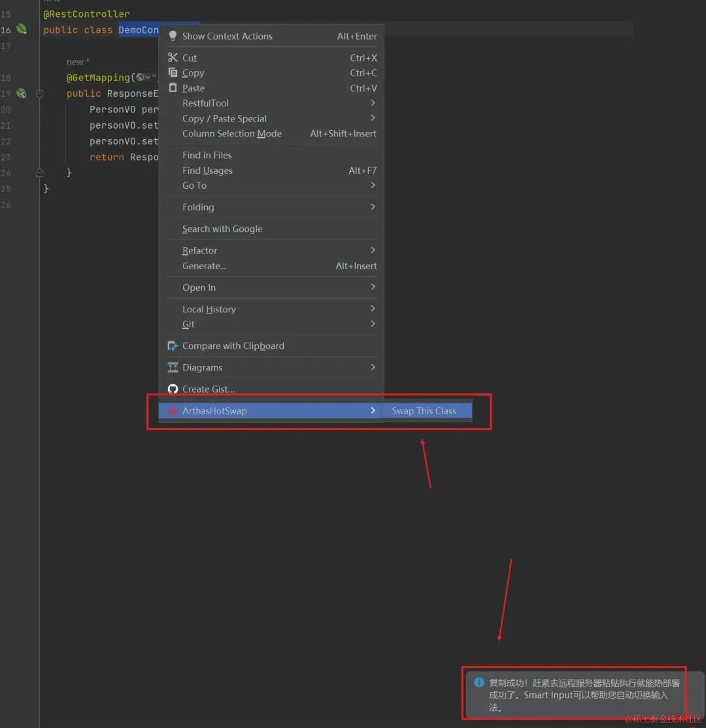
Task: Click the Spring bean gutter icon on line 16
Action: [x=22, y=29]
